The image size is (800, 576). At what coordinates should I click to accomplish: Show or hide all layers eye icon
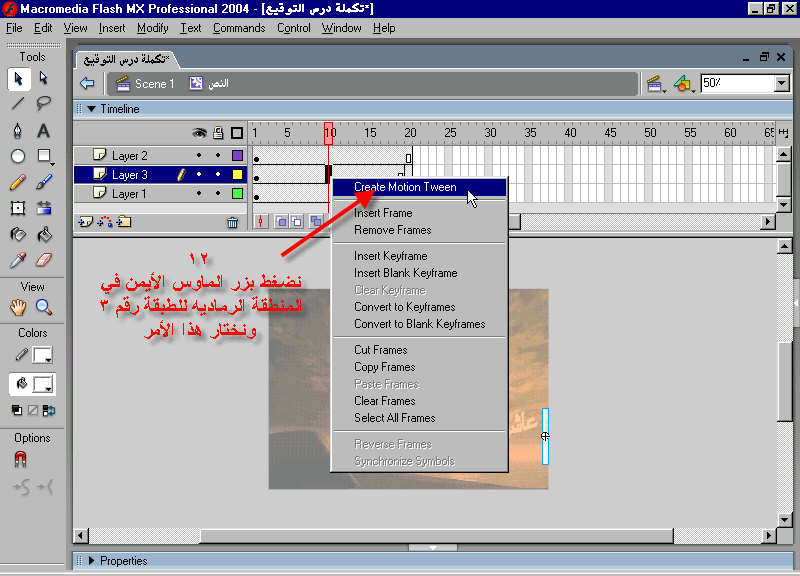tap(199, 133)
